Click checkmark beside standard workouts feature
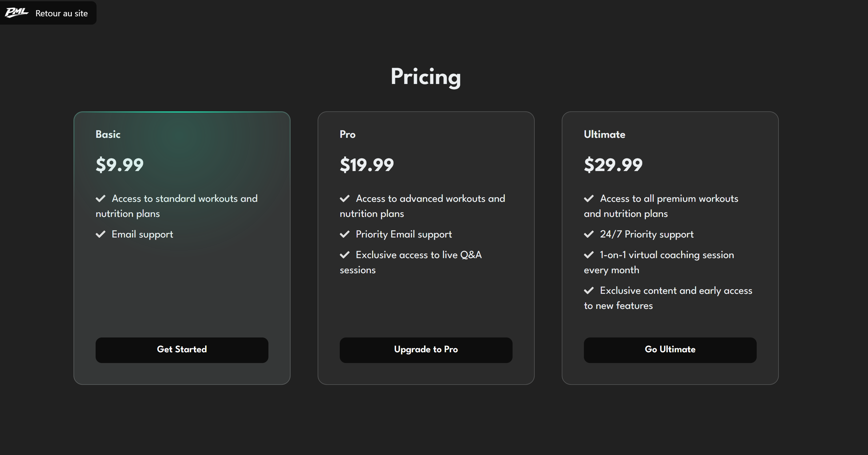Screen dimensions: 868x455 (101, 198)
